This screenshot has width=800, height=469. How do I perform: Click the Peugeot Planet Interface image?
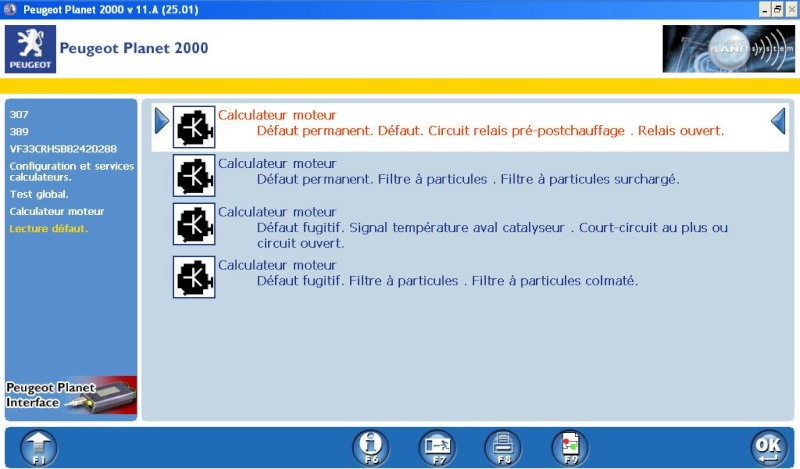(71, 395)
